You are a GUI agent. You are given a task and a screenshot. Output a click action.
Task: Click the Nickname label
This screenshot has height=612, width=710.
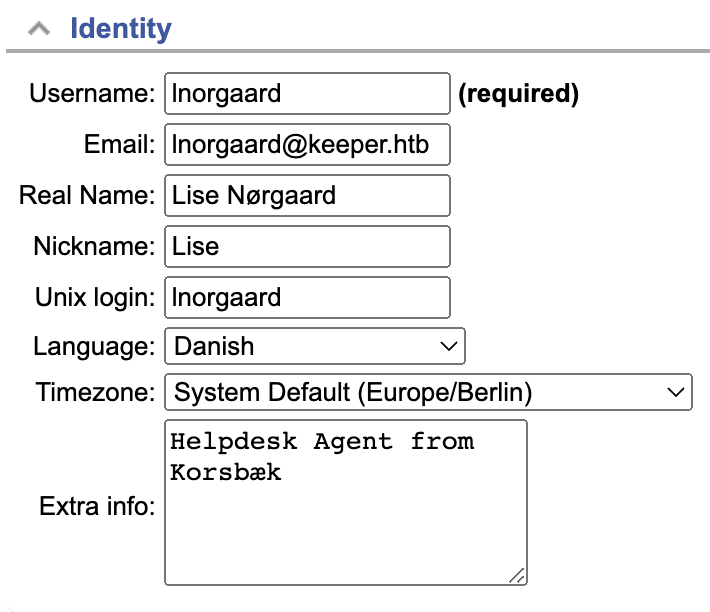coord(95,247)
